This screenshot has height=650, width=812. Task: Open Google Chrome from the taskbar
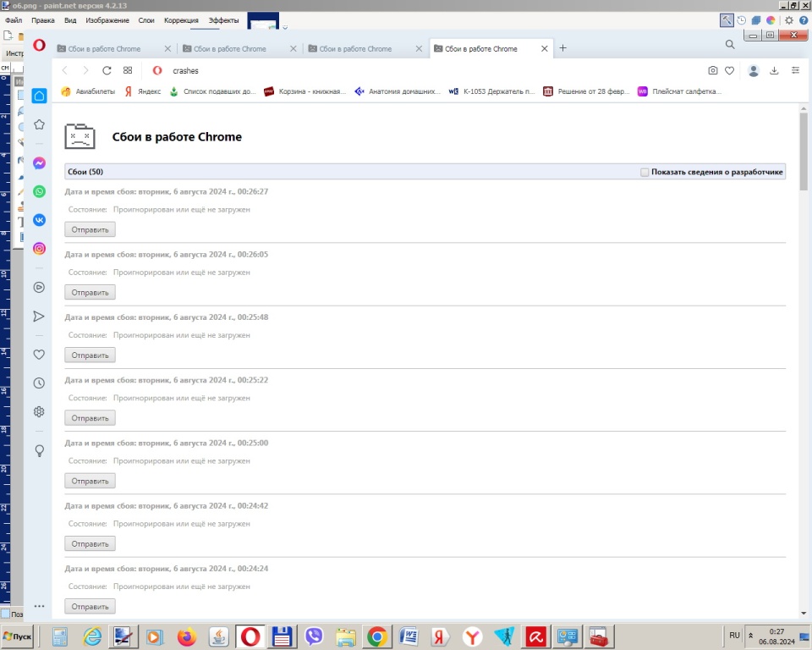377,636
